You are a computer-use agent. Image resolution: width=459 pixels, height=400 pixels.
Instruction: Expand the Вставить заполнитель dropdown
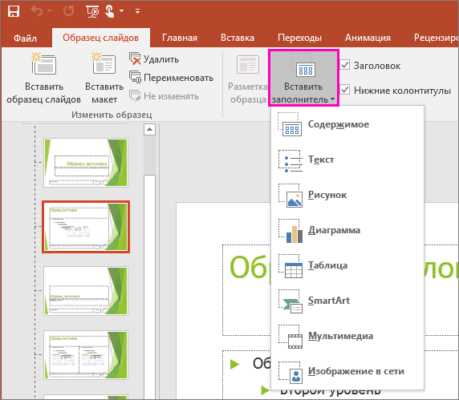303,78
